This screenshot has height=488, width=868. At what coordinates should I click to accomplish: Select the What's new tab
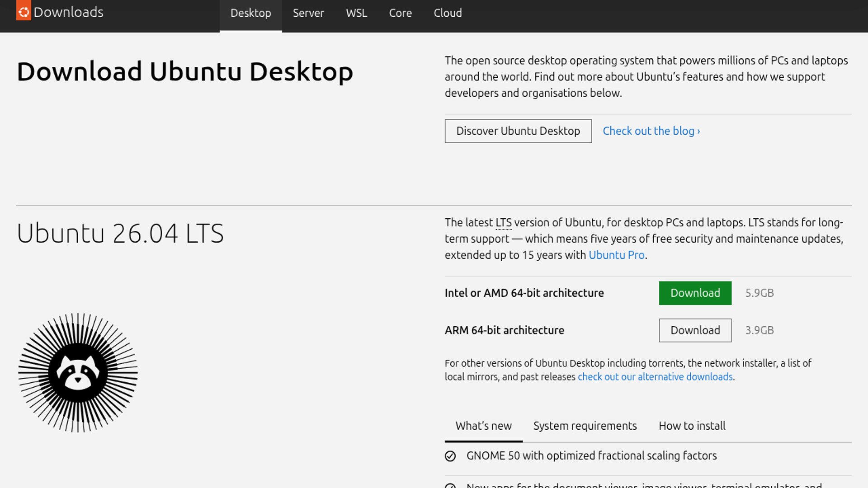[x=483, y=426]
